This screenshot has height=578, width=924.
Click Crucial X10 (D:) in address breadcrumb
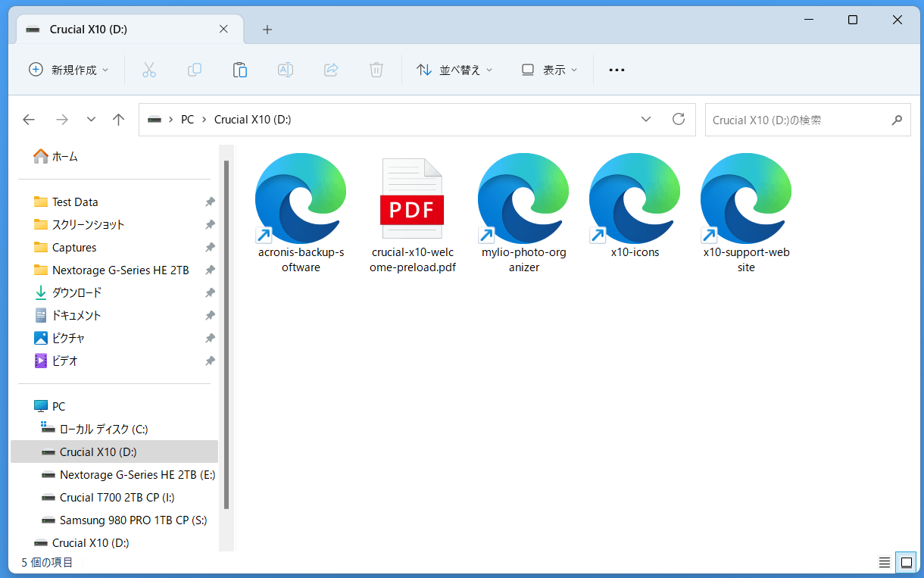tap(252, 120)
